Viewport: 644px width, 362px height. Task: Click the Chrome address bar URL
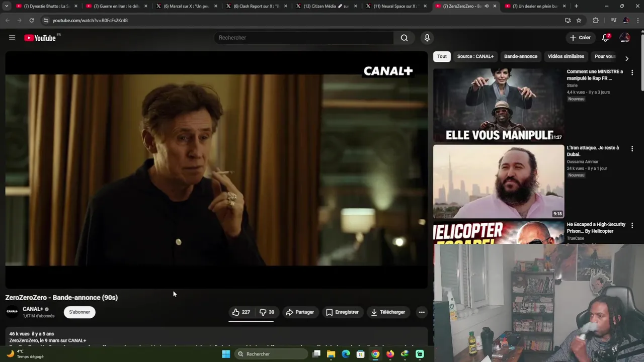click(x=90, y=20)
